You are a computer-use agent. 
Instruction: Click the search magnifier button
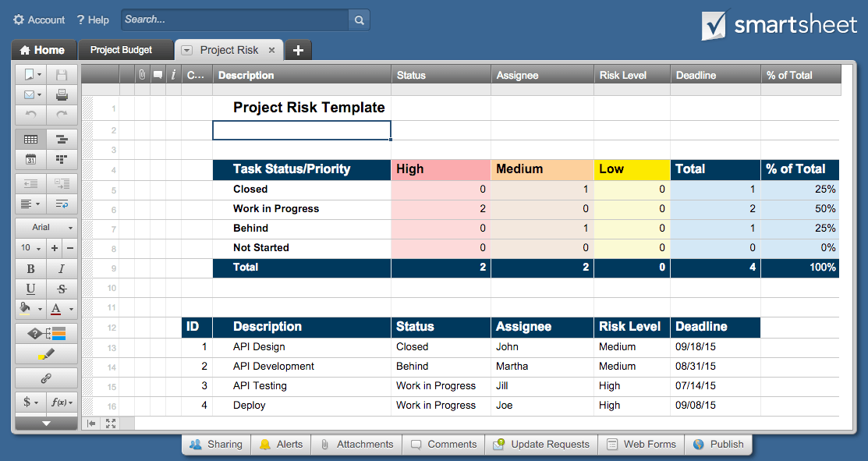pyautogui.click(x=359, y=20)
